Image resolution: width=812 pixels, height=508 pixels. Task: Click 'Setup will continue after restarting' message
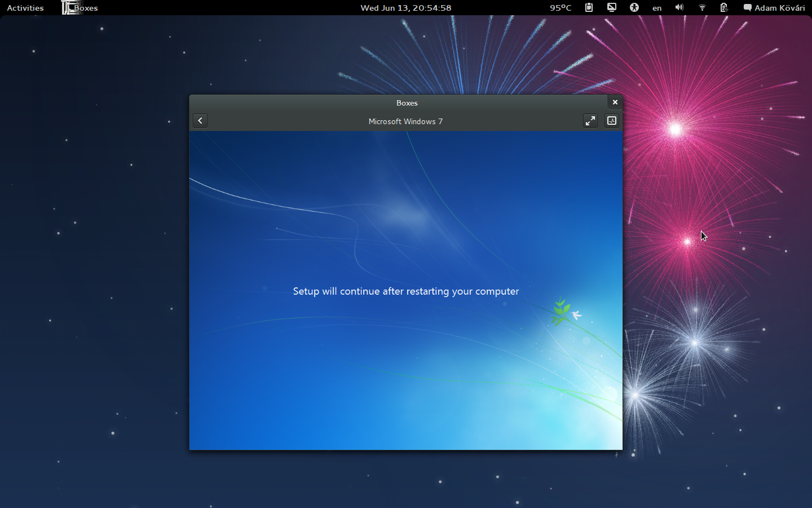[406, 291]
